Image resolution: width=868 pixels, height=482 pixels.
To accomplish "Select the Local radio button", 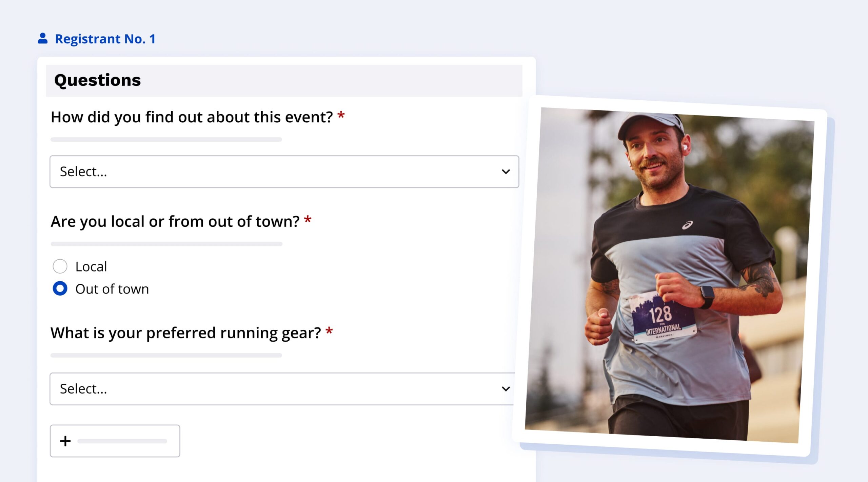I will (60, 266).
